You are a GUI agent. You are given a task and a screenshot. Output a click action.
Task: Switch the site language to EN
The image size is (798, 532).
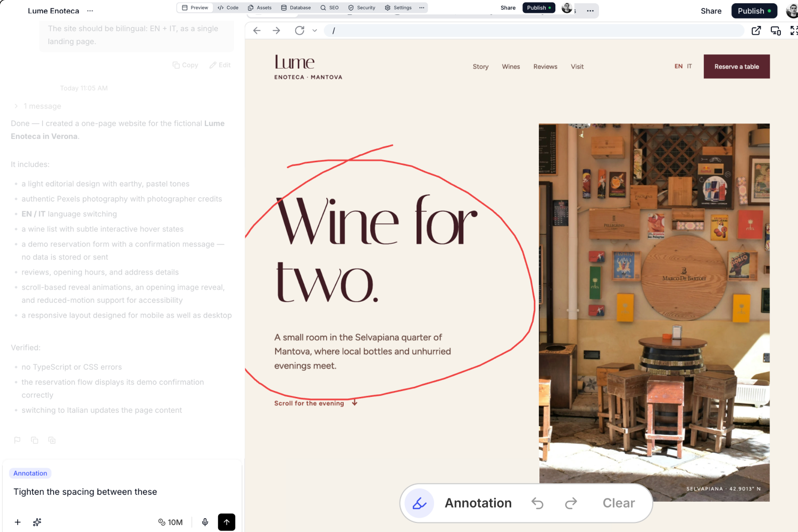click(678, 66)
